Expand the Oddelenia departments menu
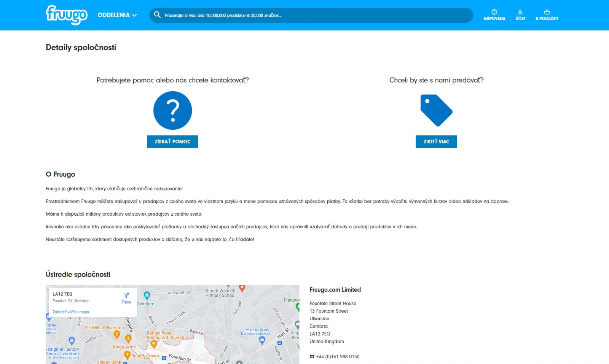Image resolution: width=609 pixels, height=364 pixels. (x=117, y=15)
